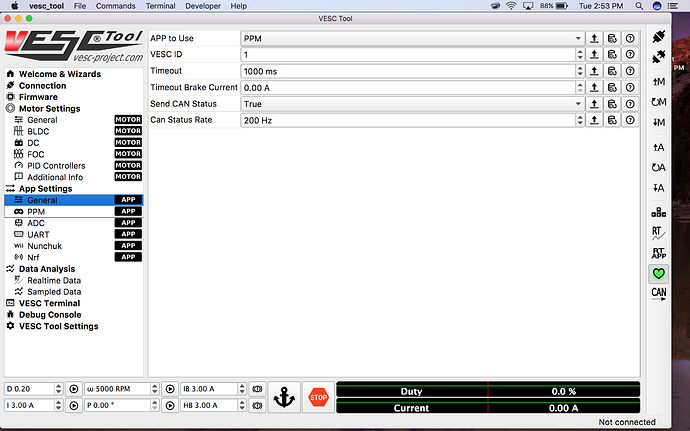This screenshot has height=431, width=690.
Task: Click the upload arrow icon beside Timeout
Action: (x=594, y=71)
